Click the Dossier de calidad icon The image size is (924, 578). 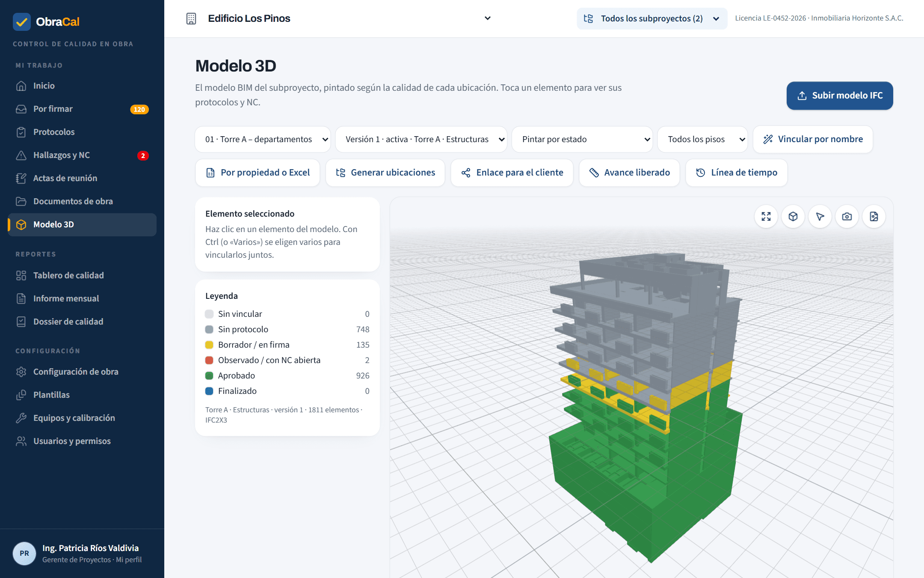21,322
